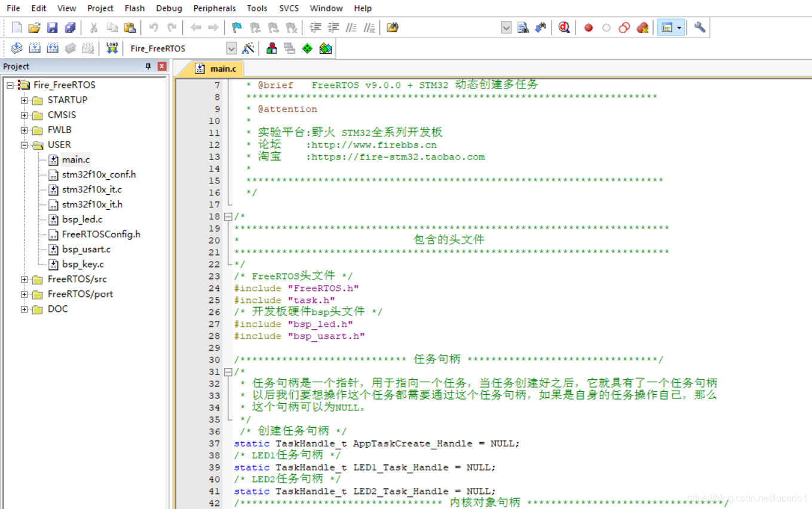Create a new file via toolbar
The width and height of the screenshot is (812, 509).
tap(17, 27)
